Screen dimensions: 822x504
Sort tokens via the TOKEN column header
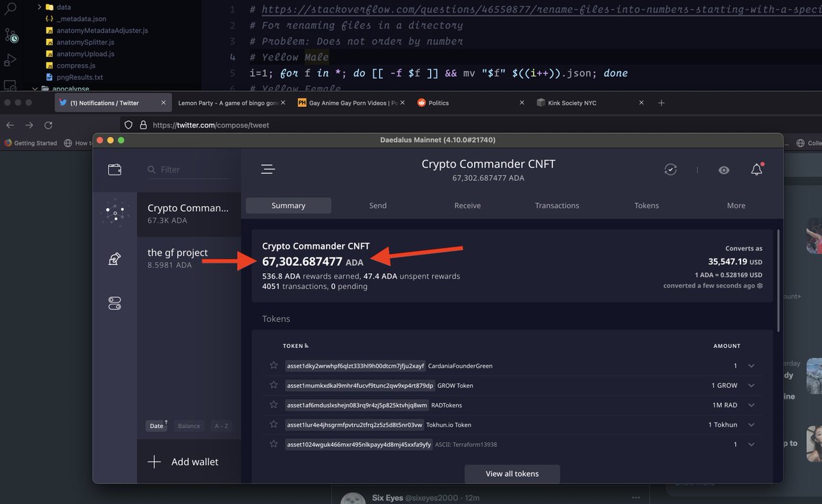(295, 346)
